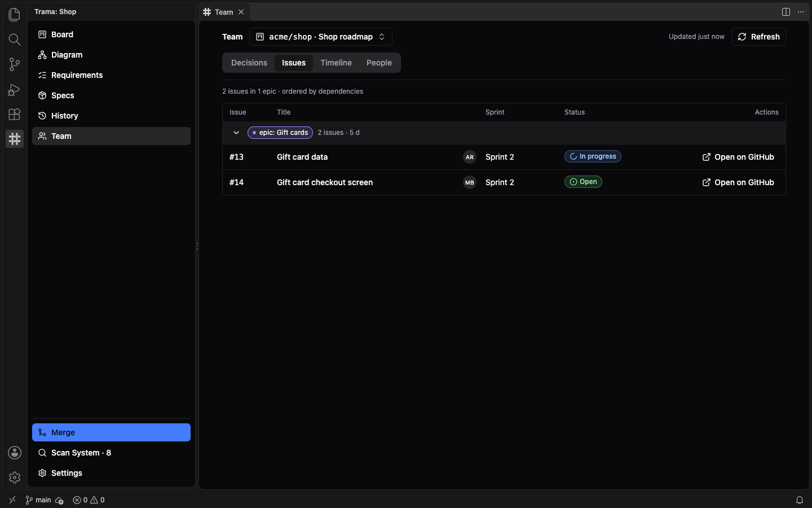This screenshot has height=508, width=812.
Task: Switch to the Decisions tab
Action: pos(249,63)
